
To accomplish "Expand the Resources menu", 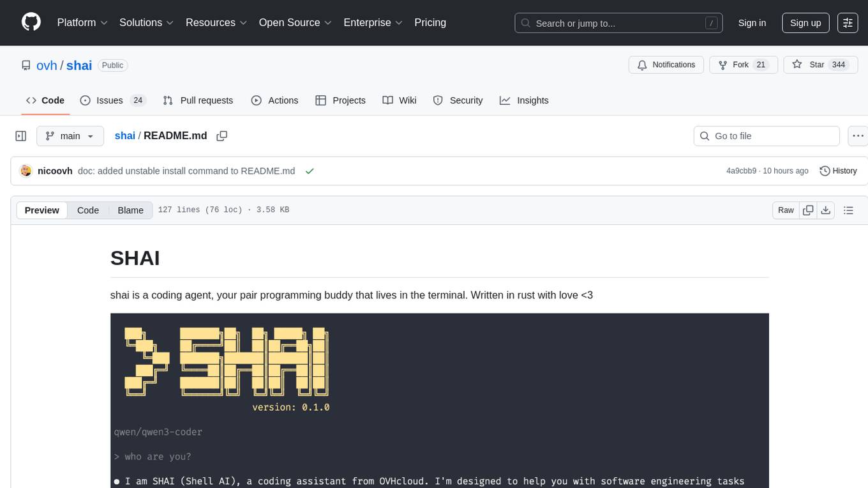I will pyautogui.click(x=216, y=22).
